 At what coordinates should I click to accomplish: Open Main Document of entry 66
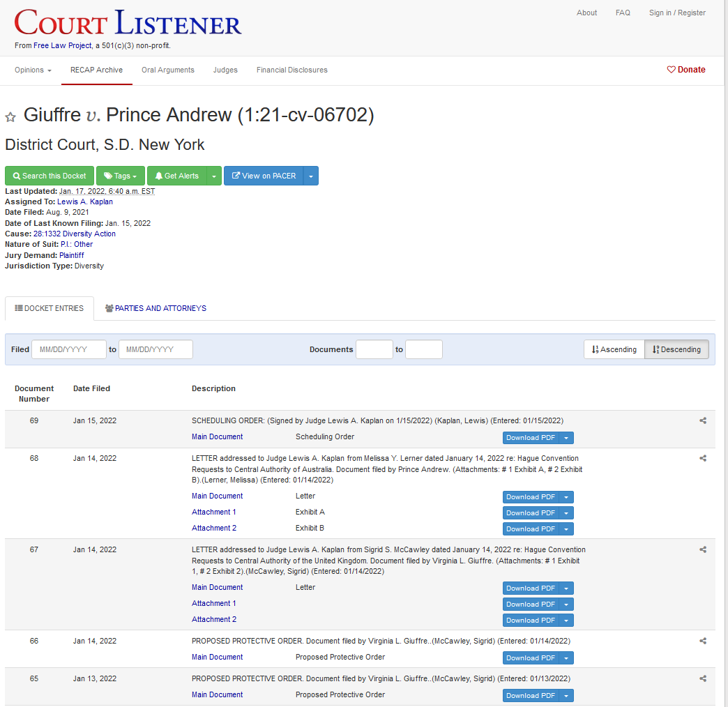[218, 657]
